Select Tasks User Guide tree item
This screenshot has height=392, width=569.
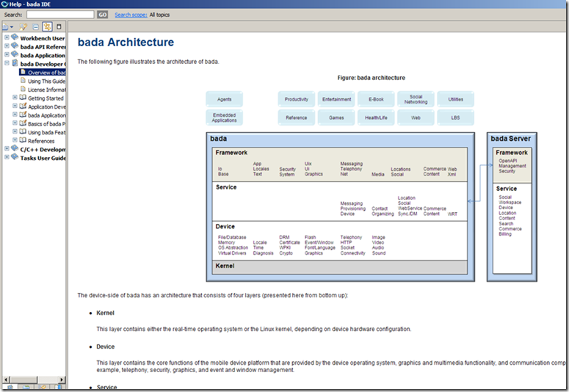coord(43,159)
